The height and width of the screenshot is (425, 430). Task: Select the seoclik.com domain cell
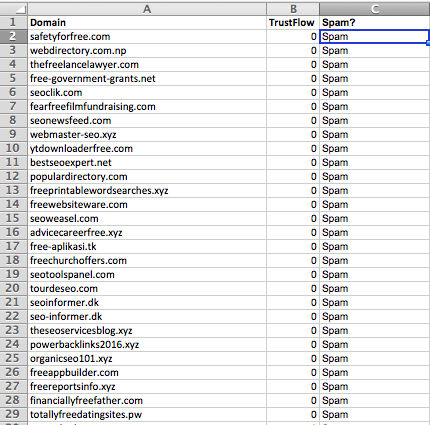147,93
